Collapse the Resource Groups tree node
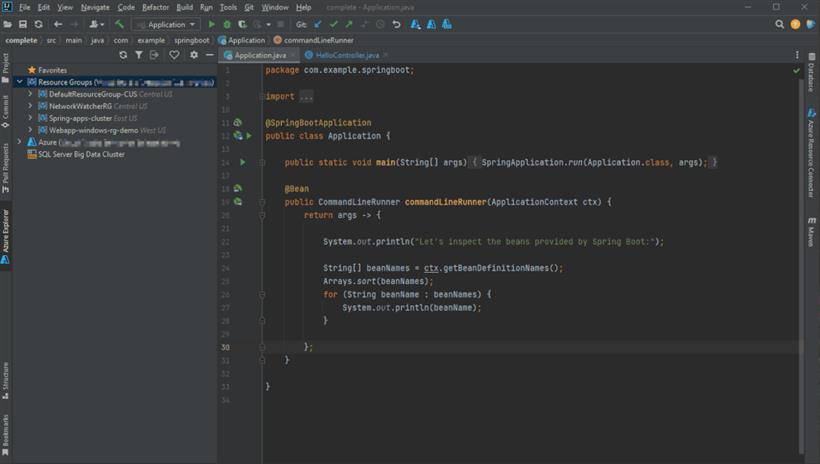Image resolution: width=820 pixels, height=464 pixels. (x=19, y=82)
